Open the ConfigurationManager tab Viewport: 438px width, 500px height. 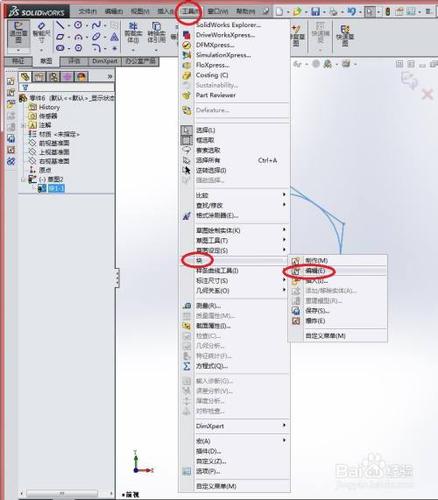(53, 77)
